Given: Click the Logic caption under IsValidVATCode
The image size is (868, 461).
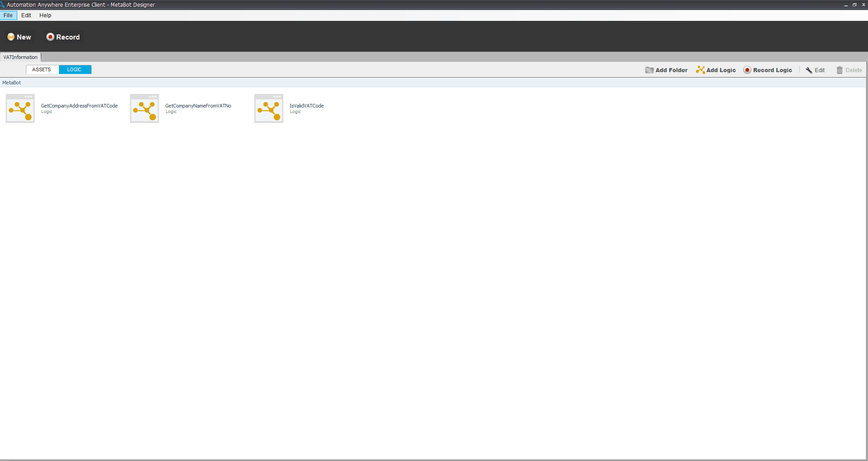Looking at the screenshot, I should pos(295,112).
